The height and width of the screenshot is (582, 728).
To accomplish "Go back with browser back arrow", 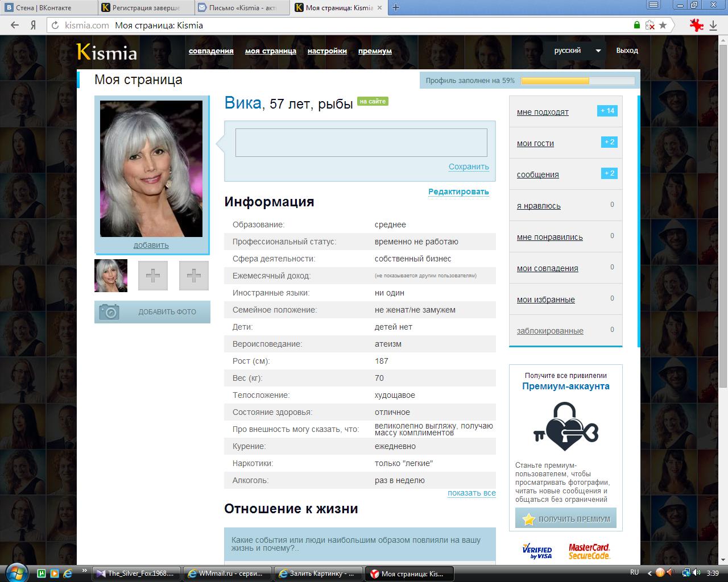I will pos(15,25).
